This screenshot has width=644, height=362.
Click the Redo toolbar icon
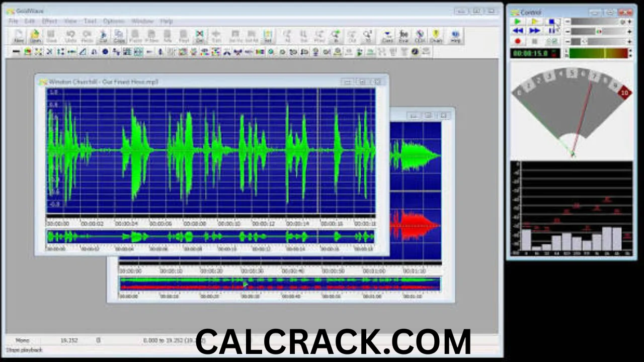click(x=87, y=36)
